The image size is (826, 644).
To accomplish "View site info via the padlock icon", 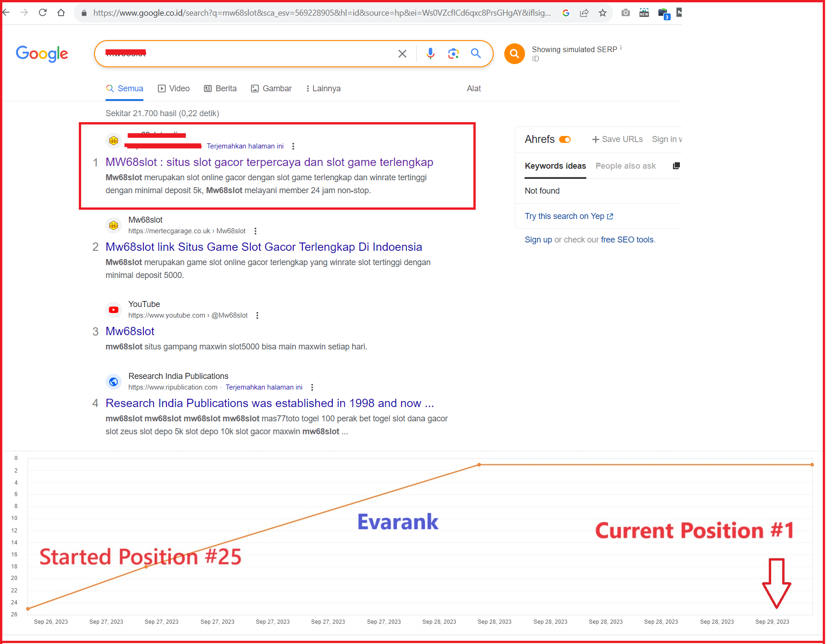I will click(x=84, y=13).
